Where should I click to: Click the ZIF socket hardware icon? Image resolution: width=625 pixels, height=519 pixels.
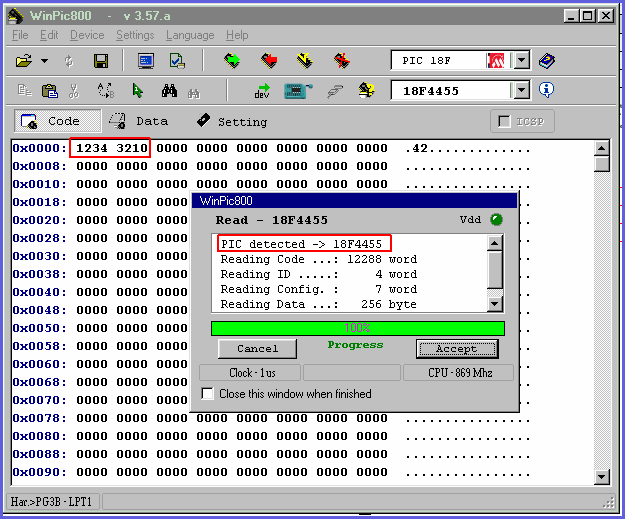[298, 91]
